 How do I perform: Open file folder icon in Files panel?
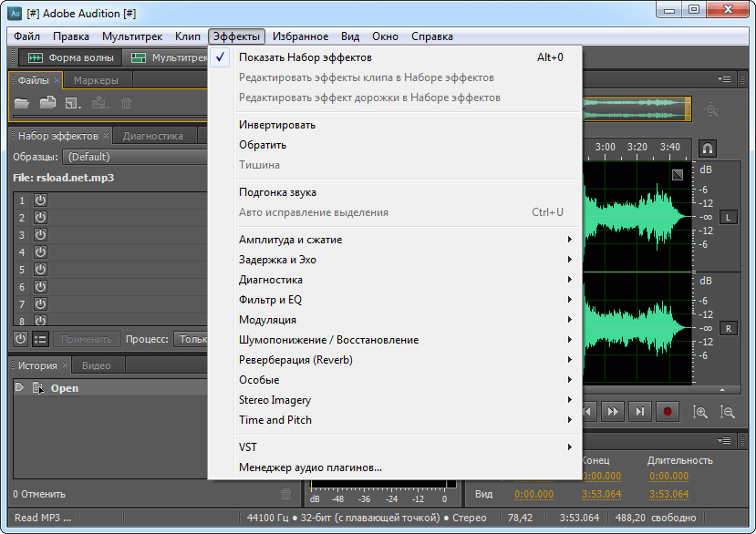pyautogui.click(x=22, y=103)
